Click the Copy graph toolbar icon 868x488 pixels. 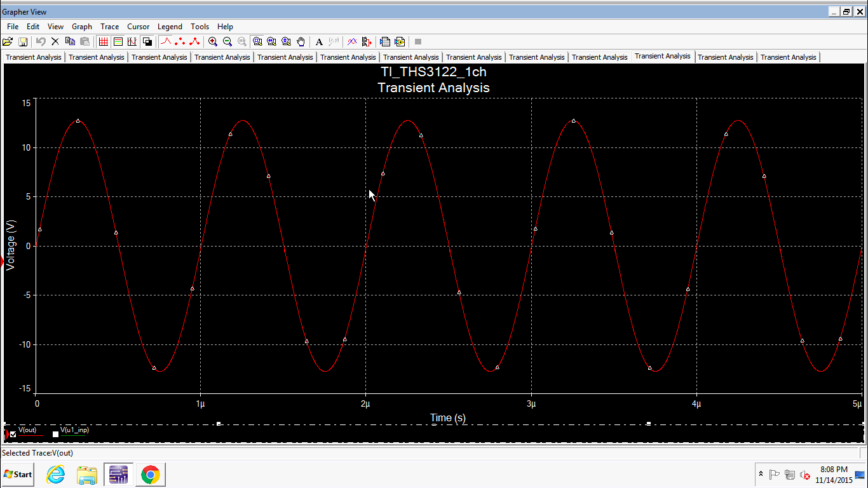point(70,42)
